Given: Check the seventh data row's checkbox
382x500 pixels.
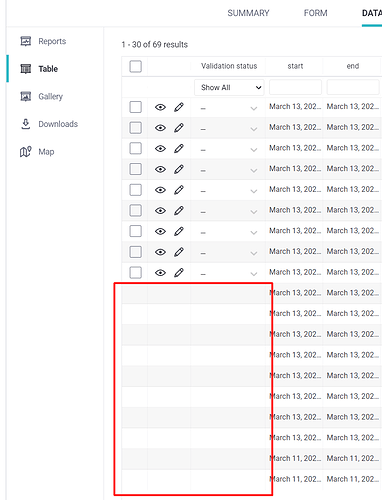Looking at the screenshot, I should click(136, 231).
